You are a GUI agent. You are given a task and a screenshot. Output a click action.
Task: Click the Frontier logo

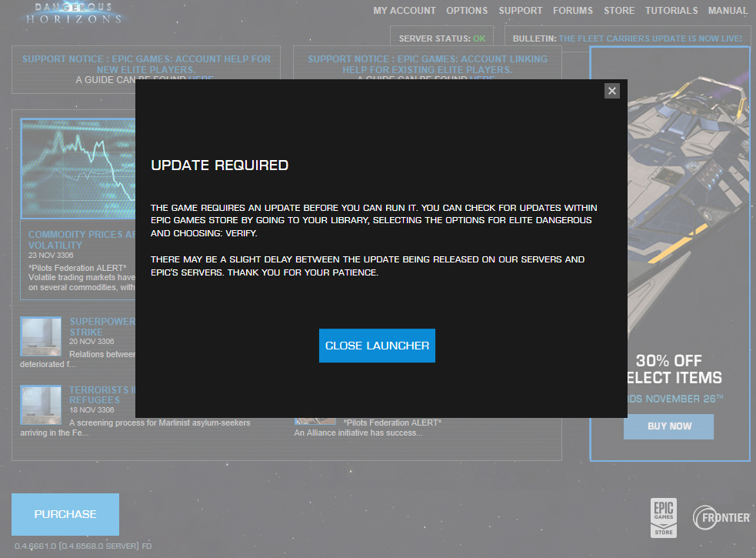click(721, 517)
